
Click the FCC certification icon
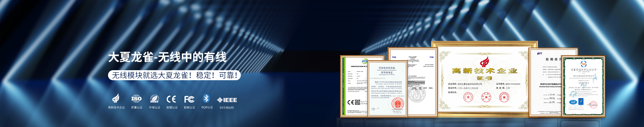pyautogui.click(x=189, y=99)
